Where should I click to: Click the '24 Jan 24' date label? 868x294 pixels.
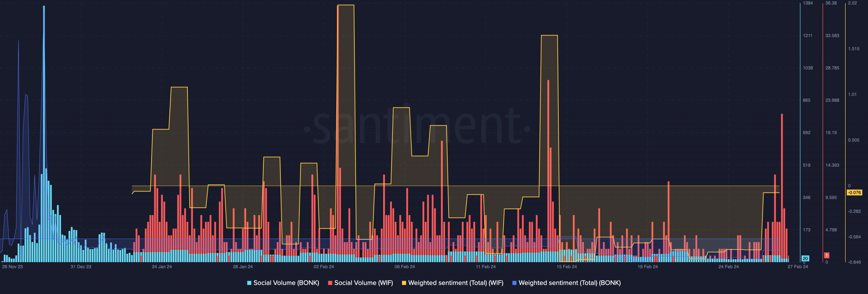point(162,267)
